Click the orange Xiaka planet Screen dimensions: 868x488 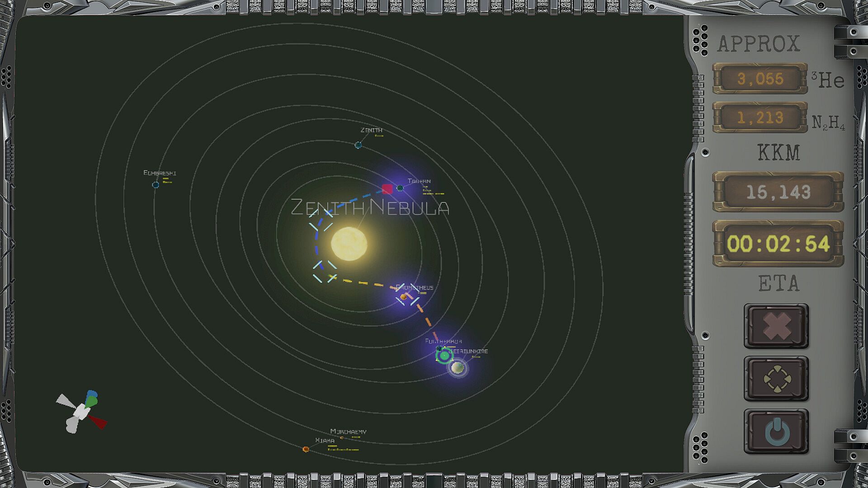[x=306, y=449]
